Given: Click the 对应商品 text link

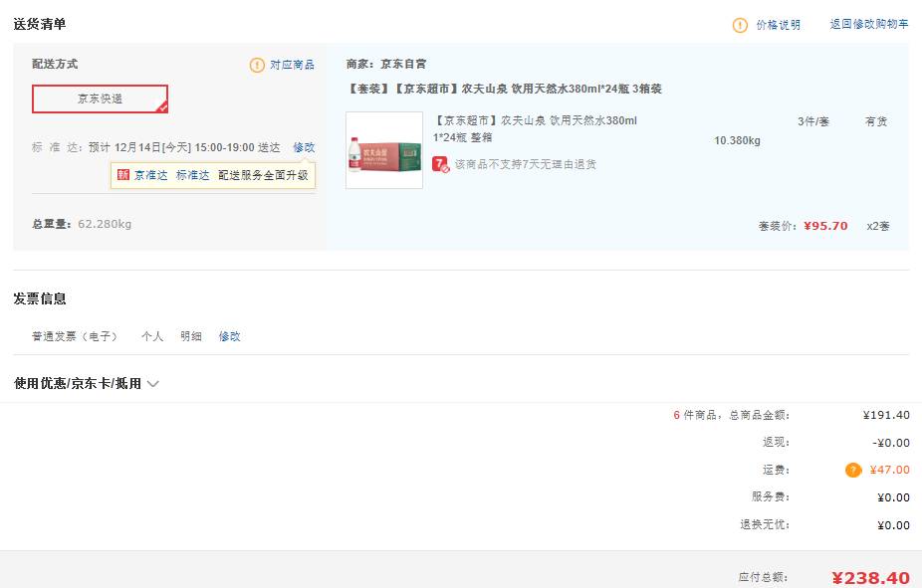Looking at the screenshot, I should (292, 65).
